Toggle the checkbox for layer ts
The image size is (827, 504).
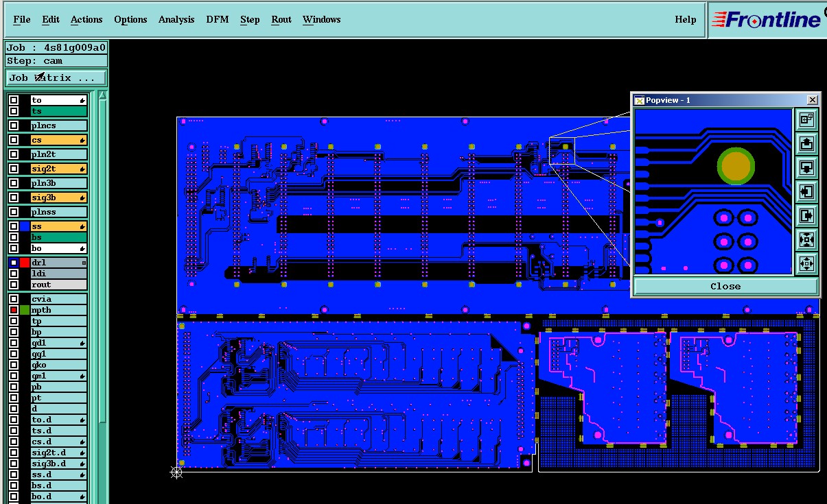click(x=14, y=111)
